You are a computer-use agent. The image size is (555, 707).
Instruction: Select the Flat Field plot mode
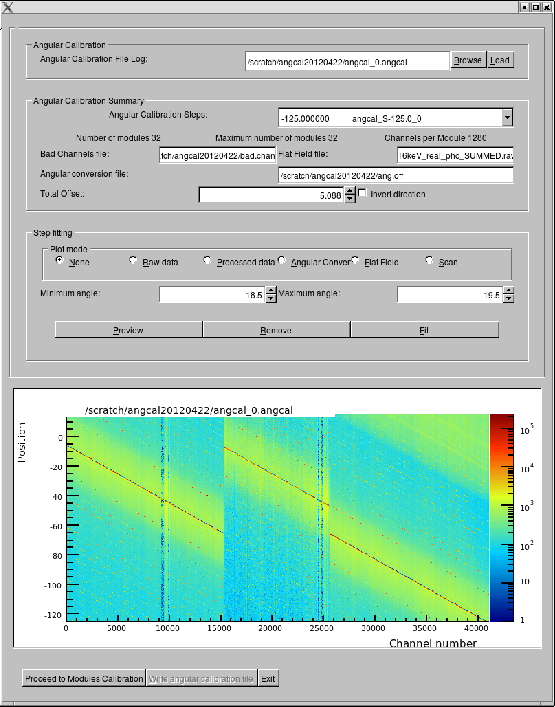[x=355, y=260]
